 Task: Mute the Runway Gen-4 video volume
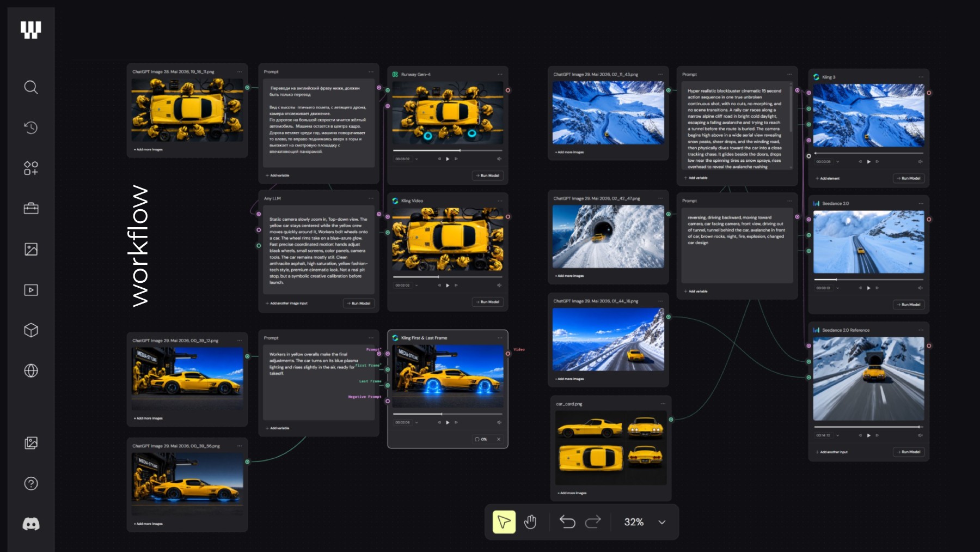[499, 159]
